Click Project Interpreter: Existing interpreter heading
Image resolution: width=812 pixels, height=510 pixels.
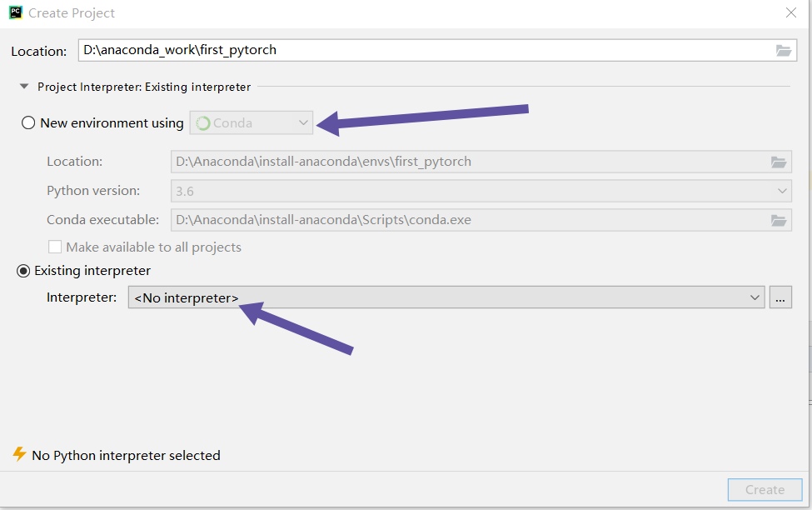coord(144,87)
